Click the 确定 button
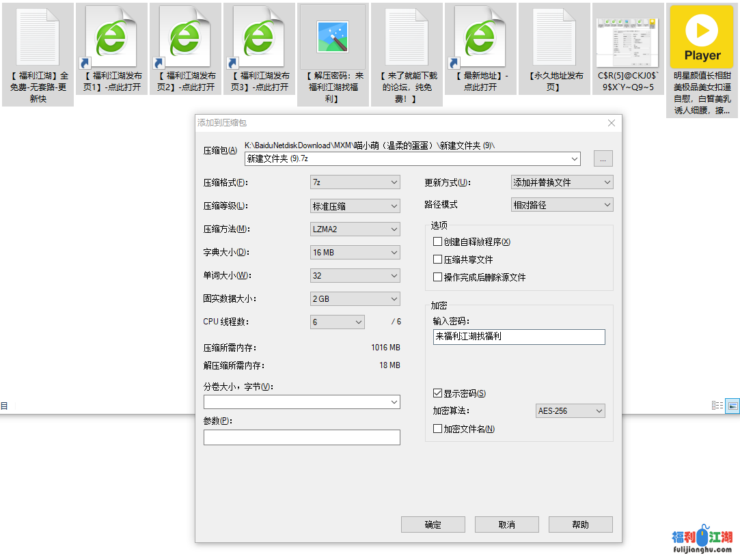The height and width of the screenshot is (560, 740). coord(433,524)
